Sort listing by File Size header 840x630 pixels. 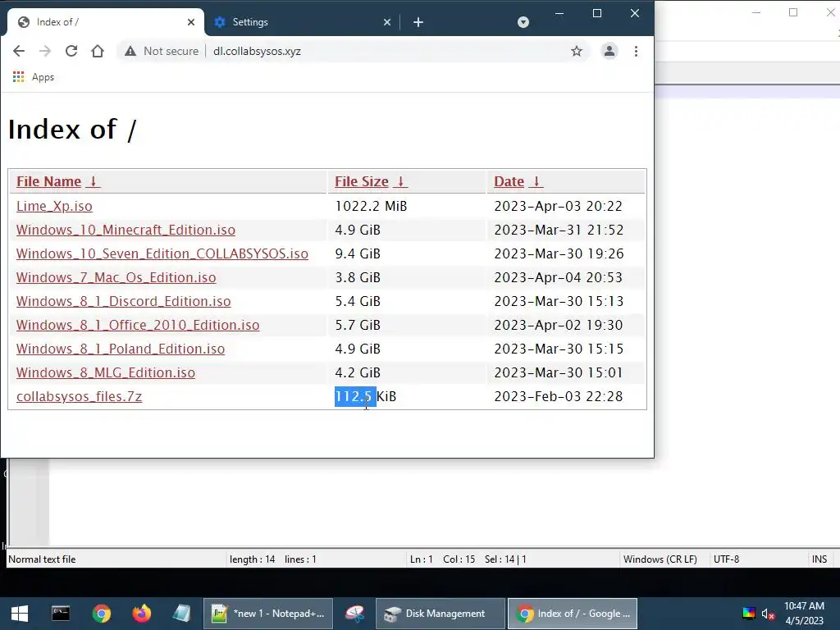tap(362, 181)
